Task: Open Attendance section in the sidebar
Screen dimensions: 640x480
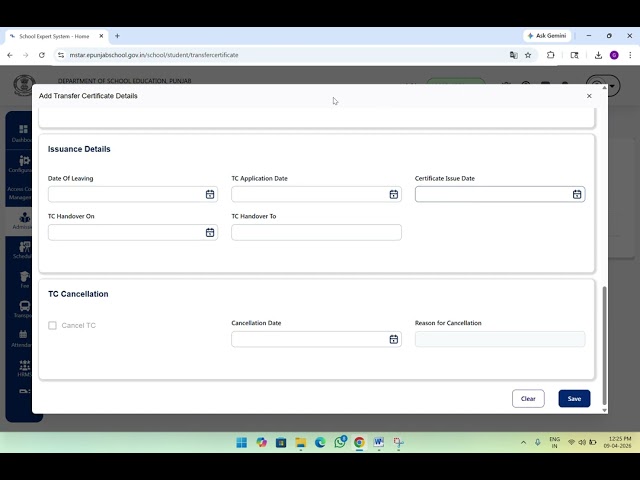Action: [22, 339]
